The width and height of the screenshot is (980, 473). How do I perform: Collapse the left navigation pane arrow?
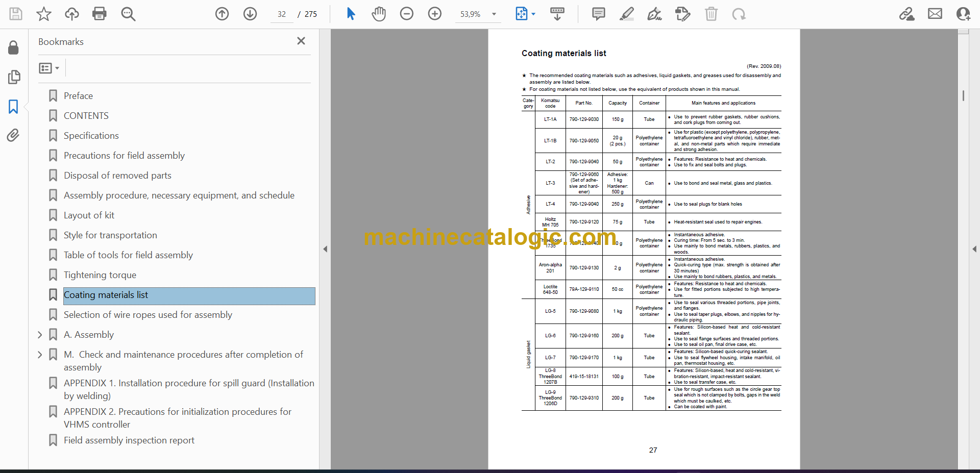tap(325, 249)
